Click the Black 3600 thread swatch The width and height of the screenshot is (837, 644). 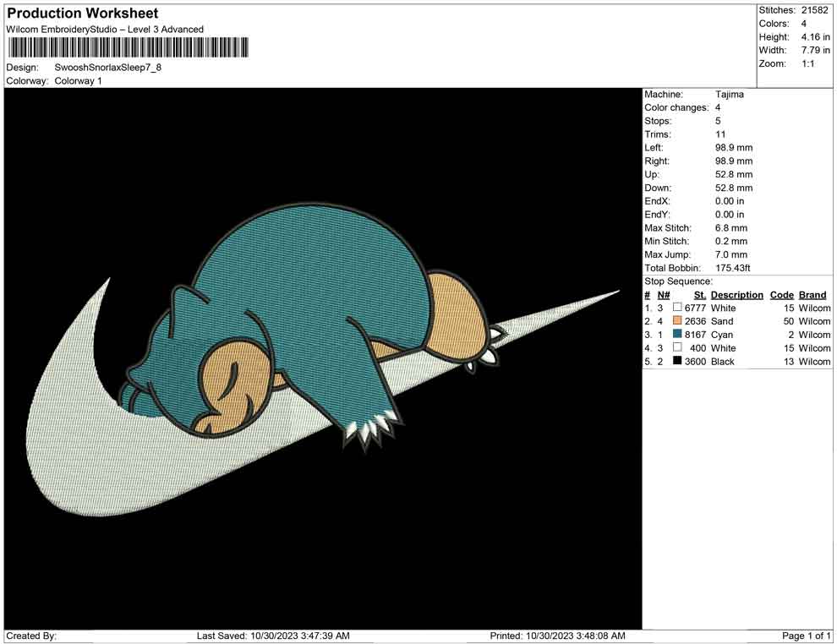(677, 362)
